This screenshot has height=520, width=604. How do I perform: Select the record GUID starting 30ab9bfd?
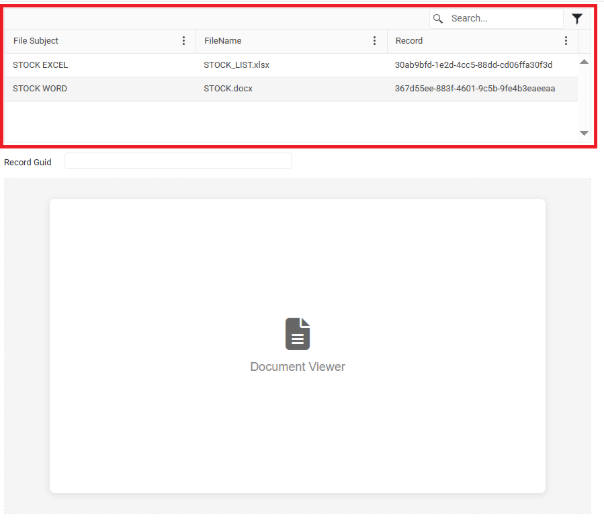473,65
